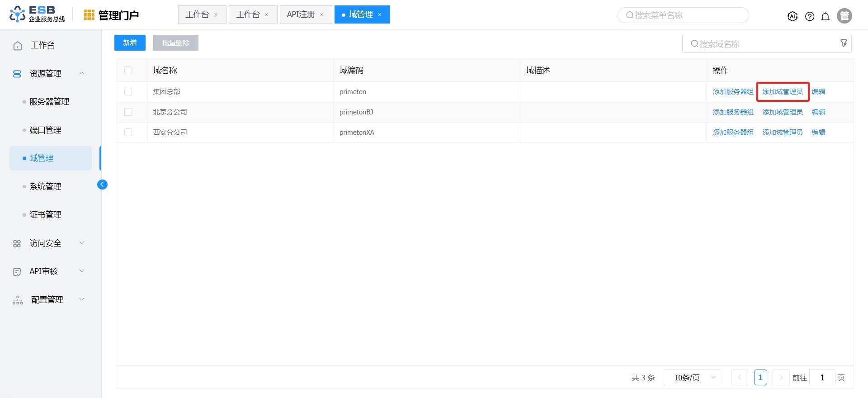This screenshot has width=868, height=398.
Task: Switch to the API注册 tab
Action: (x=301, y=14)
